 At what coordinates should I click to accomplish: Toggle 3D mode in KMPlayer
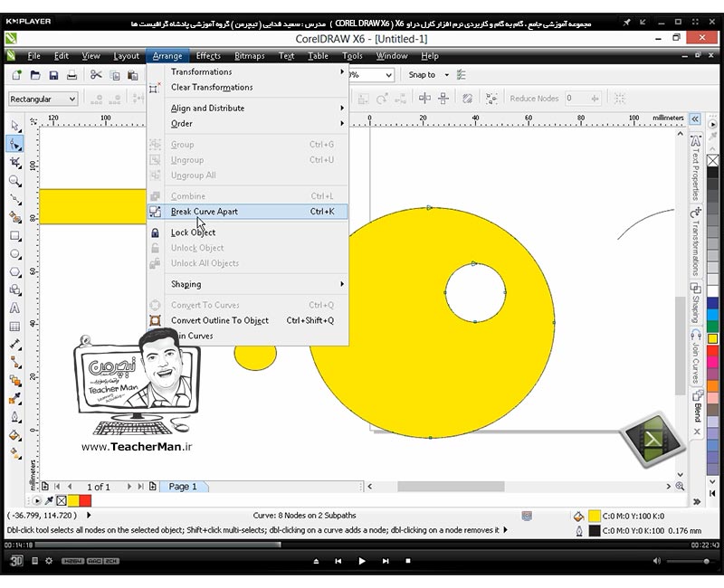tap(16, 561)
